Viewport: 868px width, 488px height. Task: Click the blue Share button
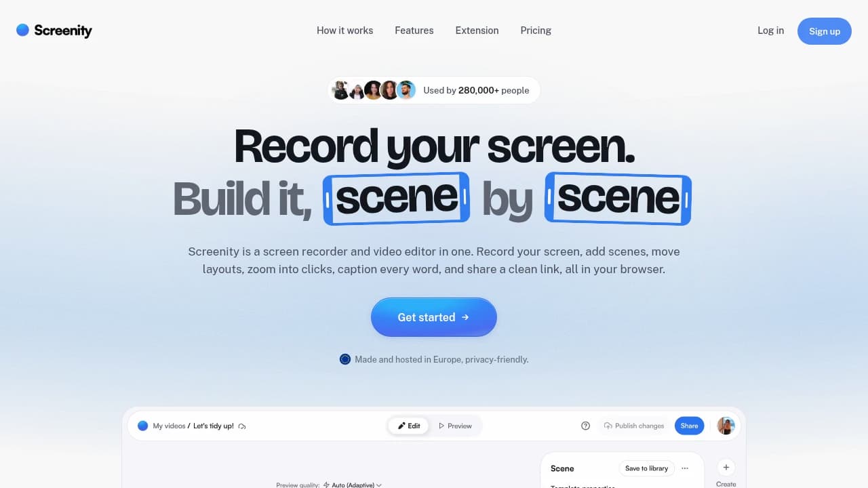tap(689, 426)
